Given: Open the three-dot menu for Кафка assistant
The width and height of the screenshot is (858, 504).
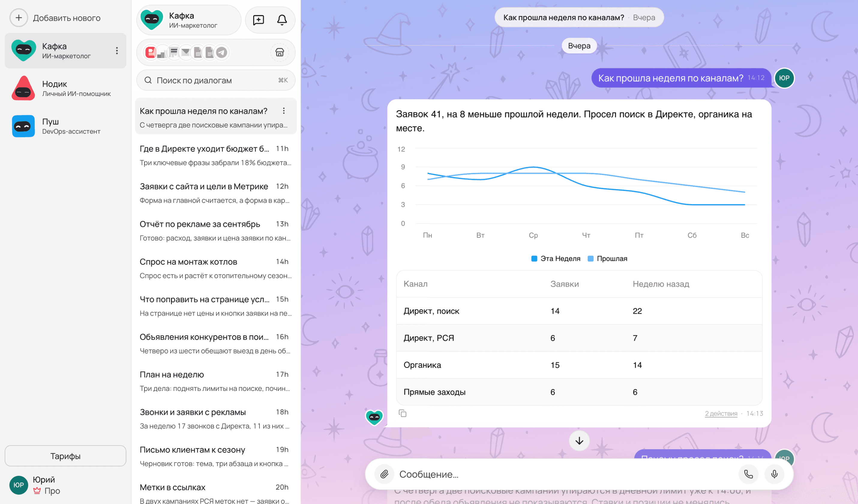Looking at the screenshot, I should pos(117,51).
